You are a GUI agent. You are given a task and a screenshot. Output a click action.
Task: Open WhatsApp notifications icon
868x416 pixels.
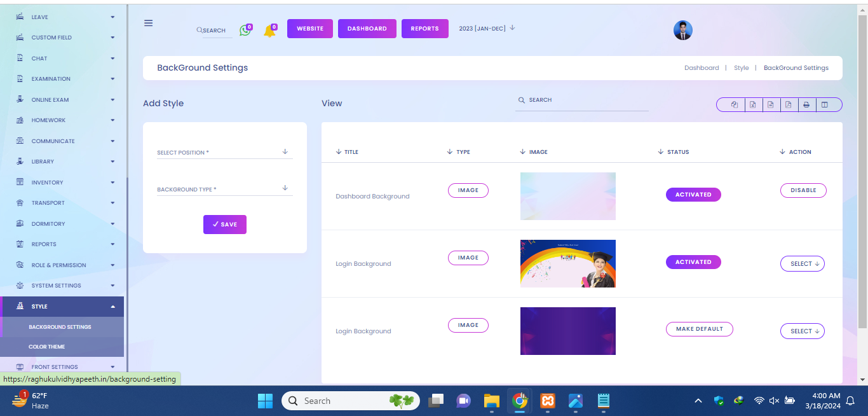click(245, 30)
